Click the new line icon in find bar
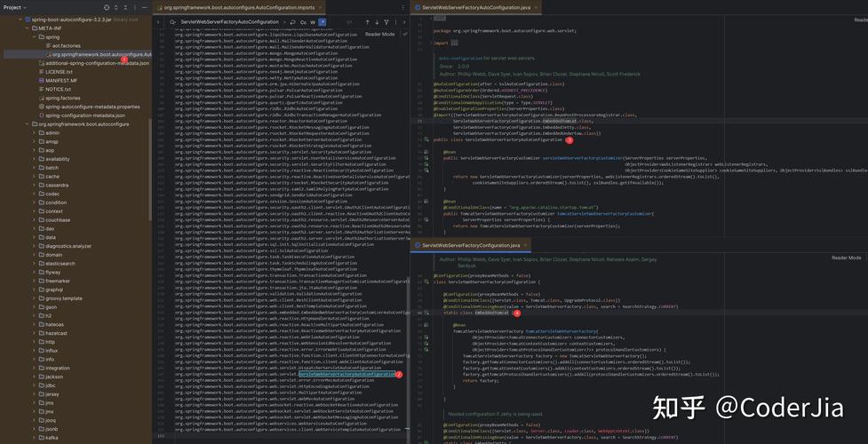Viewport: 868px width, 444px height. pos(294,22)
